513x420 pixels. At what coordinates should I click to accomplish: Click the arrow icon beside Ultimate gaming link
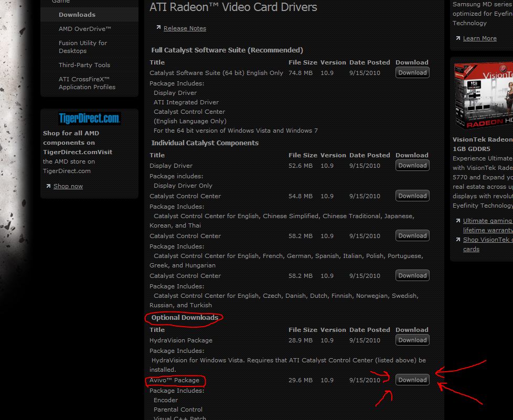(458, 221)
